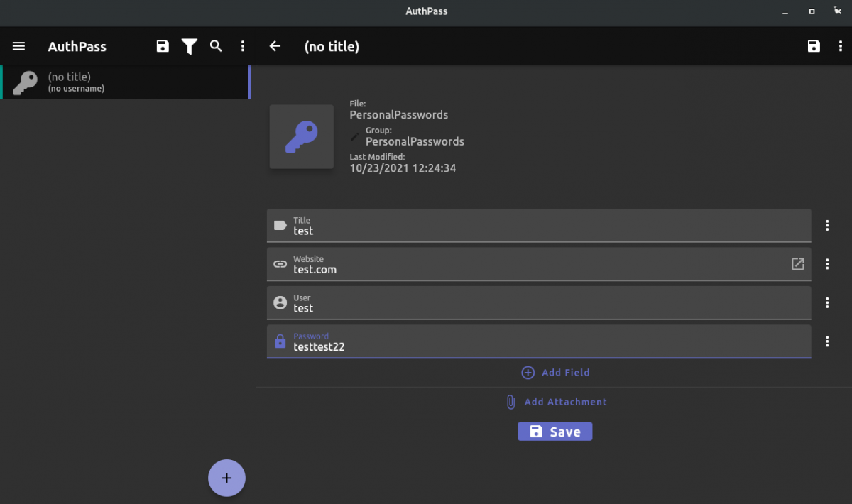The height and width of the screenshot is (504, 852).
Task: Click the save database icon in the toolbar
Action: click(x=162, y=45)
